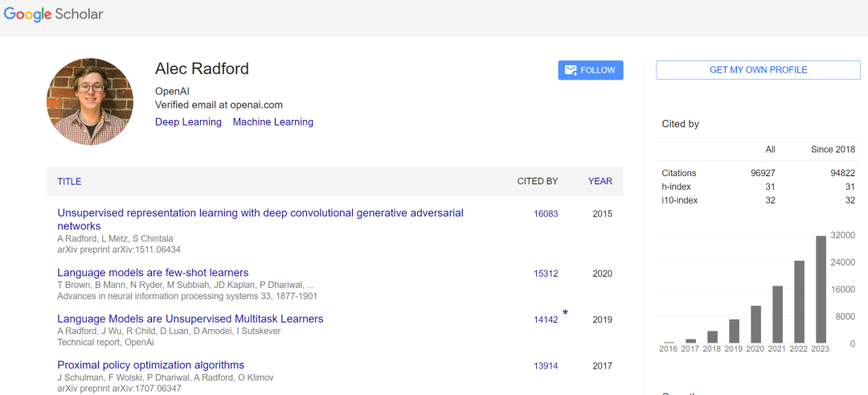Click 'Verified email at openai.com' text
The image size is (868, 395).
tap(219, 105)
